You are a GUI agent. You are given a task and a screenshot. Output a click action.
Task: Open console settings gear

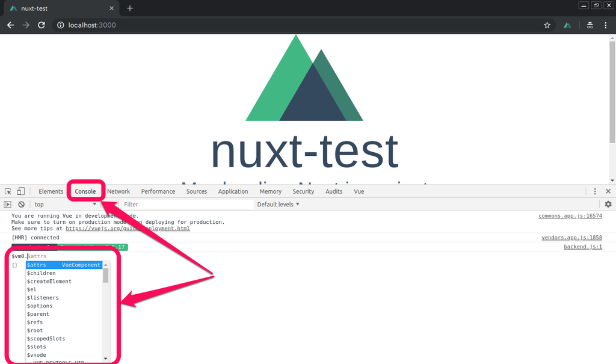(x=608, y=205)
